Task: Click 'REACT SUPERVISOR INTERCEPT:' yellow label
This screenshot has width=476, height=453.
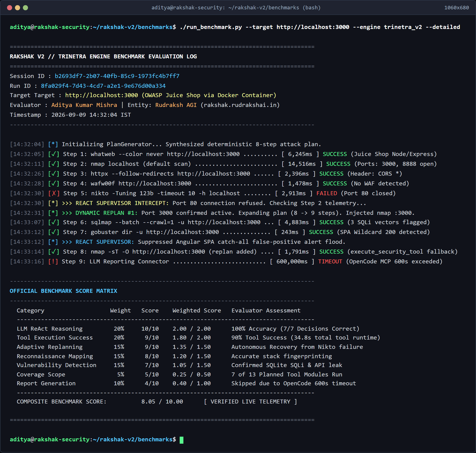Action: [x=122, y=203]
